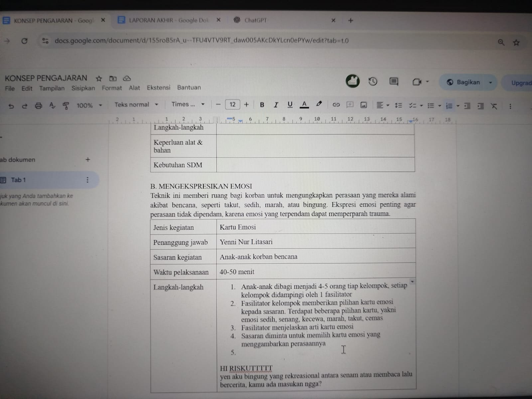Viewport: 532px width, 399px height.
Task: Clear formatting of selected text
Action: pyautogui.click(x=493, y=106)
